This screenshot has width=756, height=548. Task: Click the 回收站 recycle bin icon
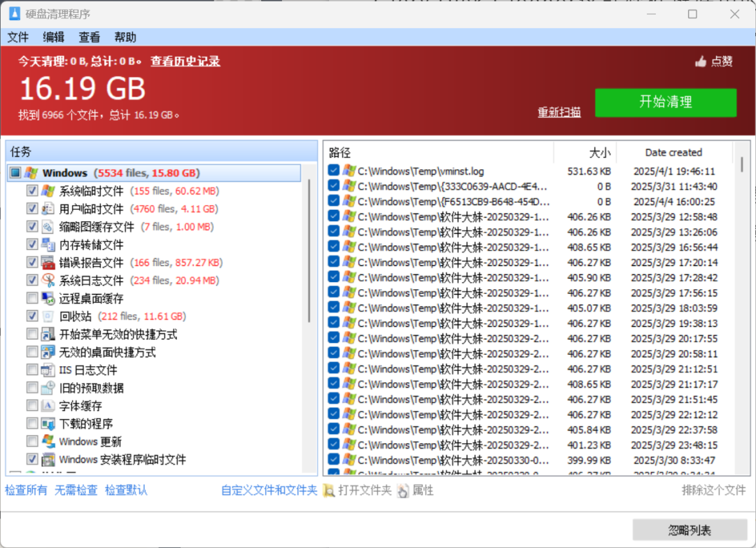[48, 316]
